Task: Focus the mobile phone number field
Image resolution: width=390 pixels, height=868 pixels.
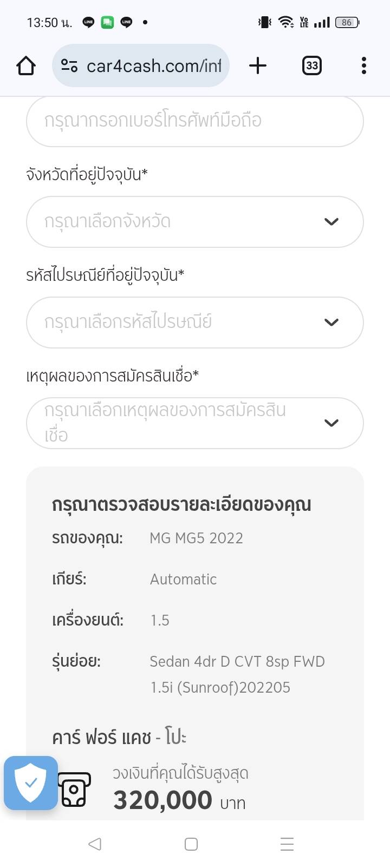Action: 194,121
